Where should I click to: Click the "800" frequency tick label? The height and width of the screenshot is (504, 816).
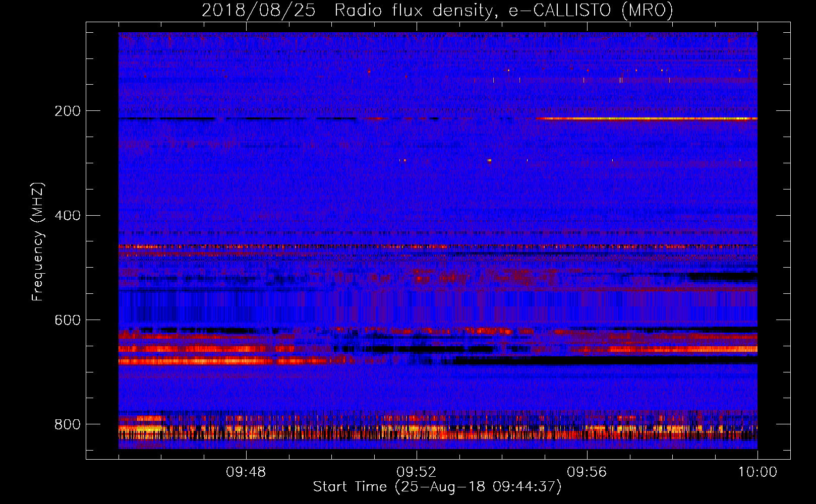tap(68, 424)
